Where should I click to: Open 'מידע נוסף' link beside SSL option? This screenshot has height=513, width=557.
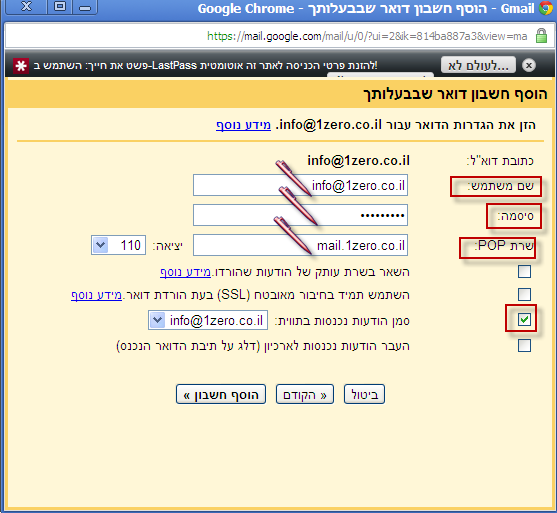96,295
